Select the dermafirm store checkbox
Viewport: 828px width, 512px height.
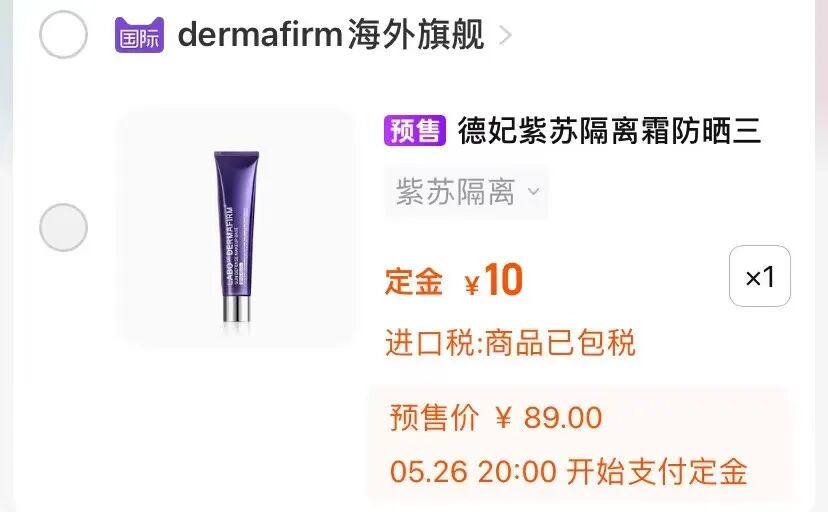[x=63, y=34]
